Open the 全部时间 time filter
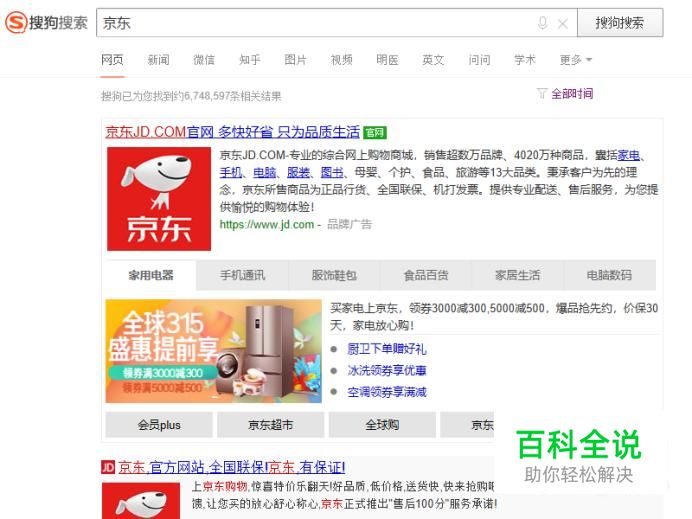This screenshot has width=692, height=519. (x=565, y=94)
